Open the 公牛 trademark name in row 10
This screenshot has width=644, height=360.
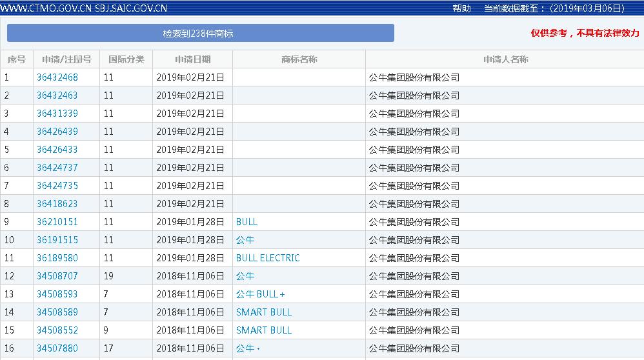pos(245,240)
